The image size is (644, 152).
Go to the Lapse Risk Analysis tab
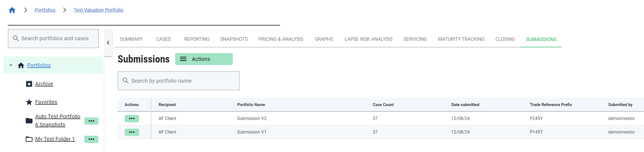(x=368, y=39)
